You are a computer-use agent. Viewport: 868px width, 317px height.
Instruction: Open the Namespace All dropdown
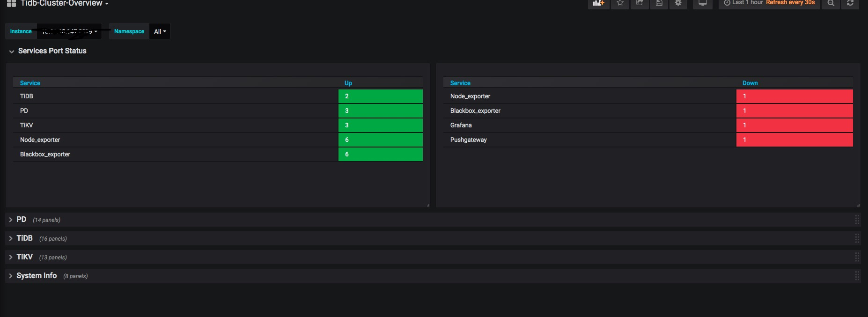point(160,31)
